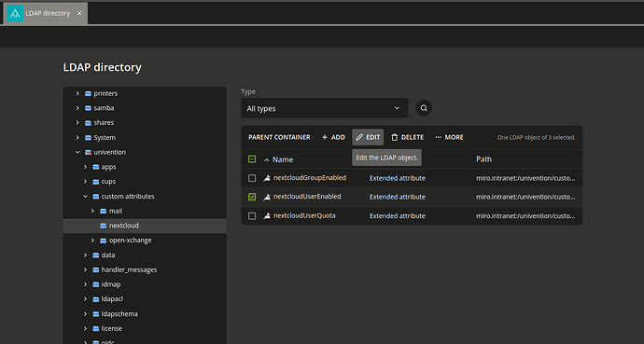
Task: Open the nextcloudUserEnabled object
Action: click(307, 197)
